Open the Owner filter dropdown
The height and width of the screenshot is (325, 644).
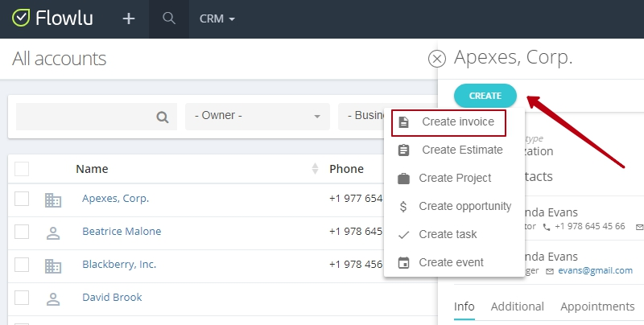(x=258, y=117)
